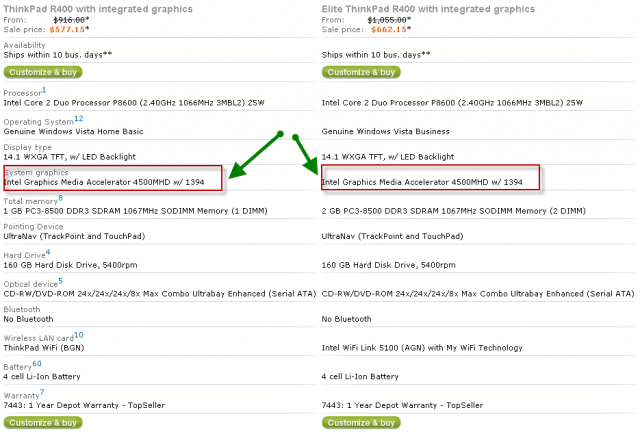Viewport: 640px width, 434px height.
Task: Click 'ThinkPad WiFi (BGN)' text
Action: (x=44, y=348)
